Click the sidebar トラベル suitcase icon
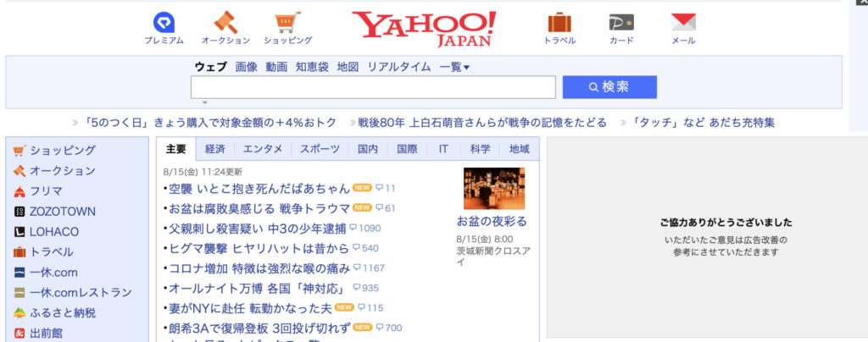This screenshot has height=342, width=868. [19, 252]
